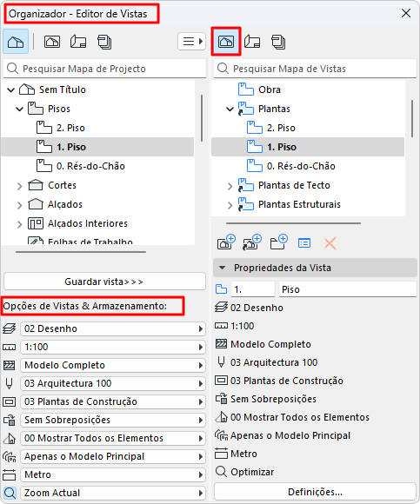Click the Pesquisar Mapa de Projecto search field

tap(104, 69)
